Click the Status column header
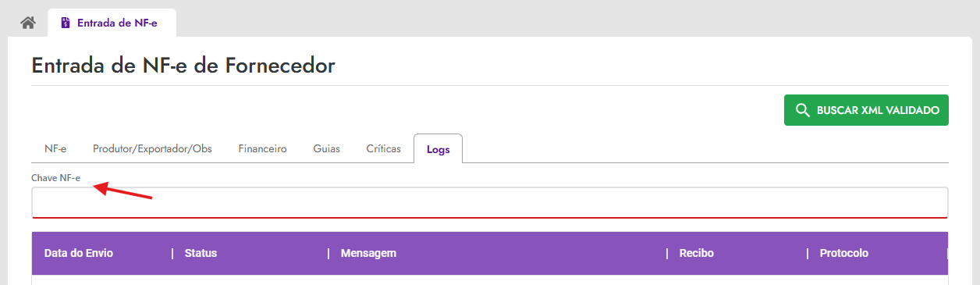This screenshot has width=980, height=285. coord(201,253)
